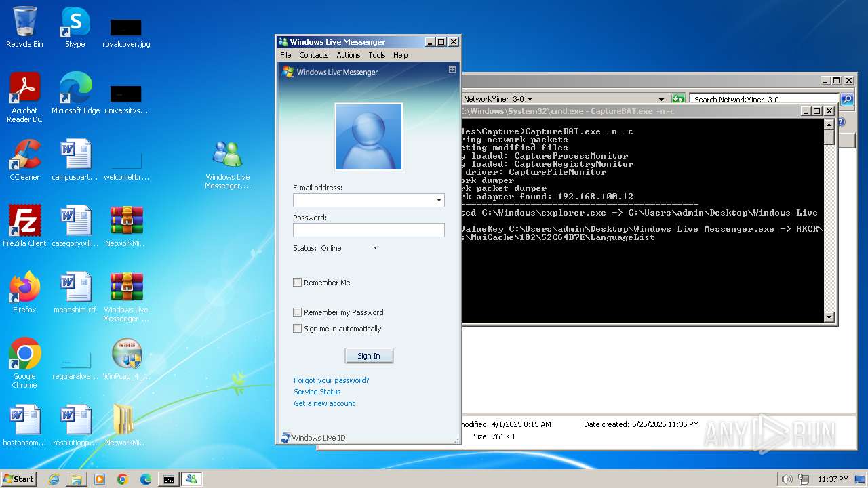Click the Explorer help question mark icon
This screenshot has width=868, height=488.
840,123
